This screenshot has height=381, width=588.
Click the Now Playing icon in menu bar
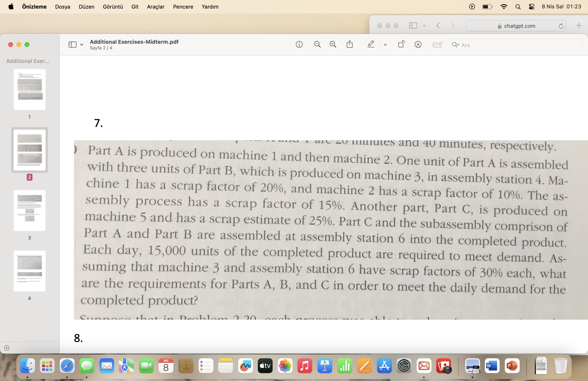click(472, 7)
